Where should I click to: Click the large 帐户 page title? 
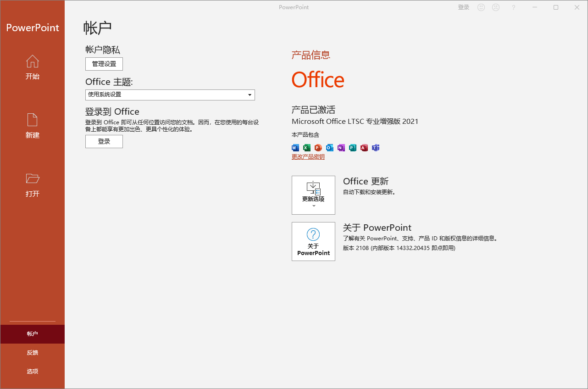(x=98, y=28)
